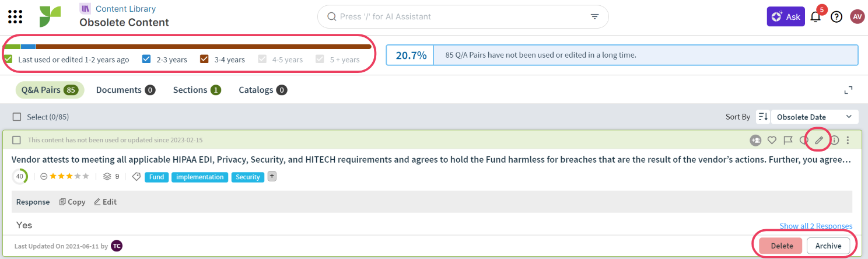The width and height of the screenshot is (868, 259).
Task: Check the Select (0/85) checkbox
Action: 16,117
